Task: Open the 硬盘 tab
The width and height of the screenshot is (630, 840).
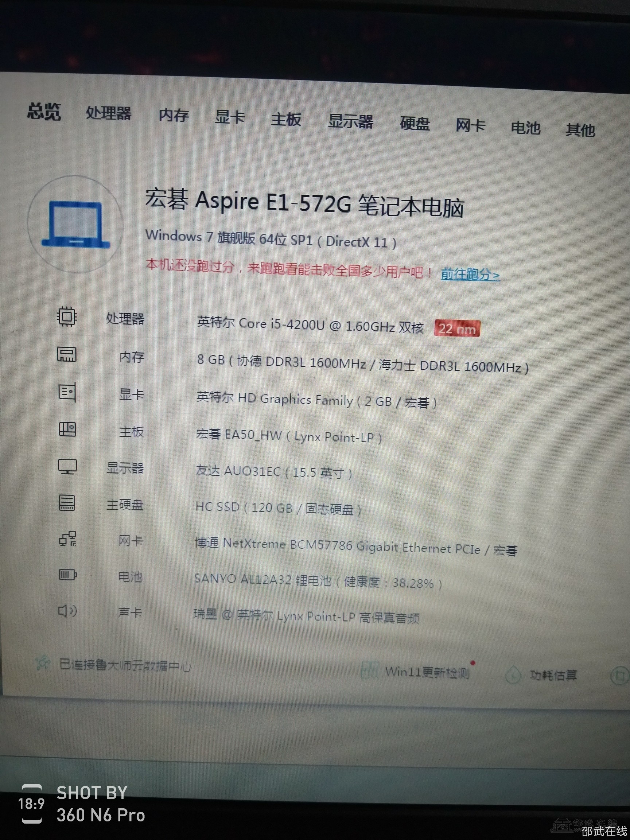Action: [x=415, y=124]
